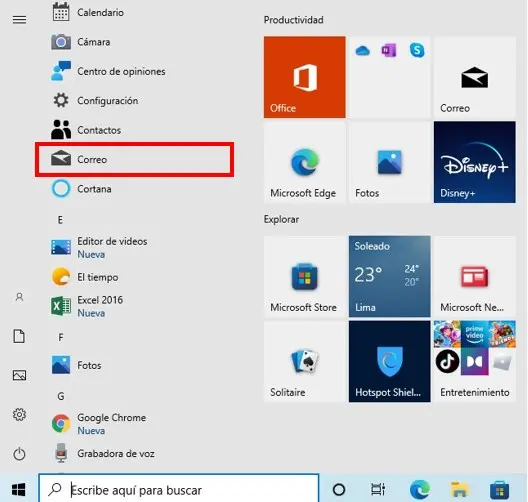Click the Productividad group title
Screen dimensions: 528x502
point(293,20)
